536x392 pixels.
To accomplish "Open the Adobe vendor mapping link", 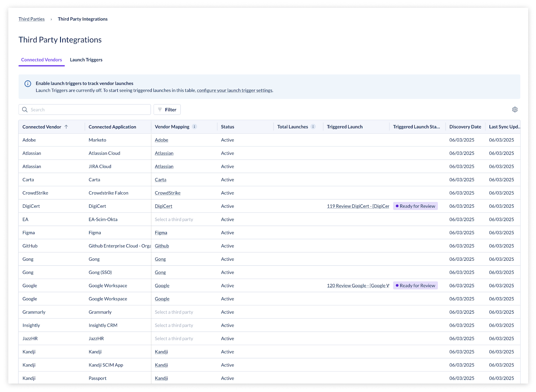I will coord(161,140).
